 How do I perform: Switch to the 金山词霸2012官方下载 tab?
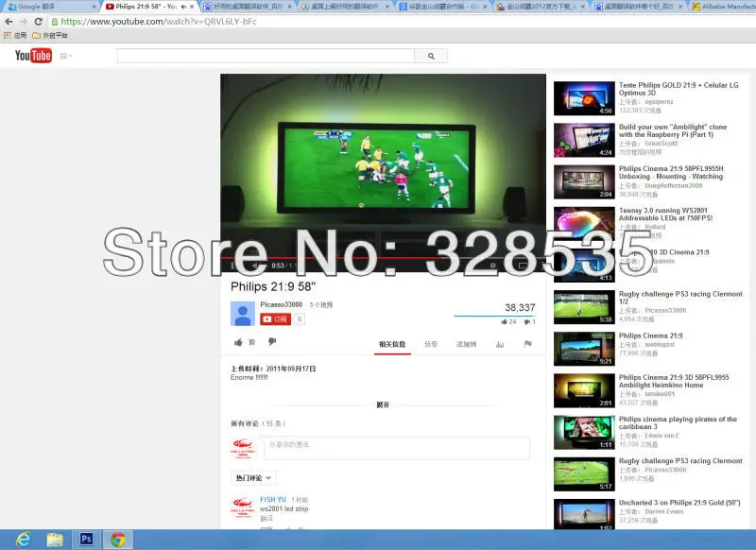pos(541,7)
